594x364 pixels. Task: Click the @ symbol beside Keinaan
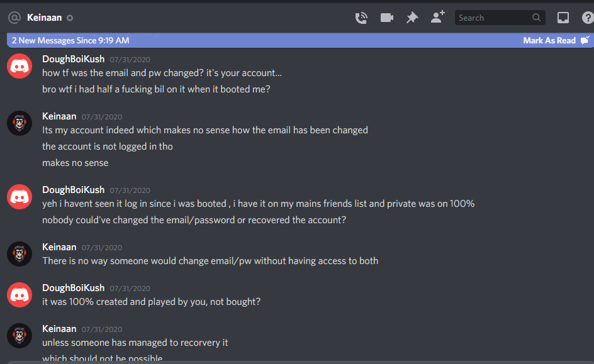pos(14,18)
